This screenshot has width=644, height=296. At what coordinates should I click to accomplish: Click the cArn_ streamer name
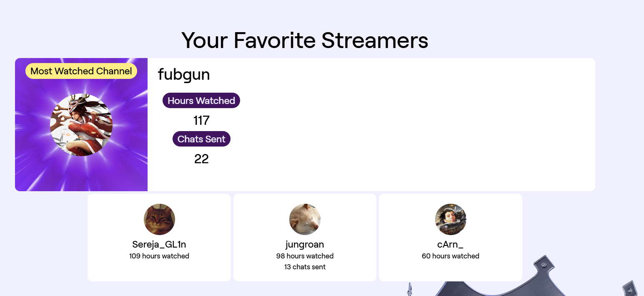(451, 245)
